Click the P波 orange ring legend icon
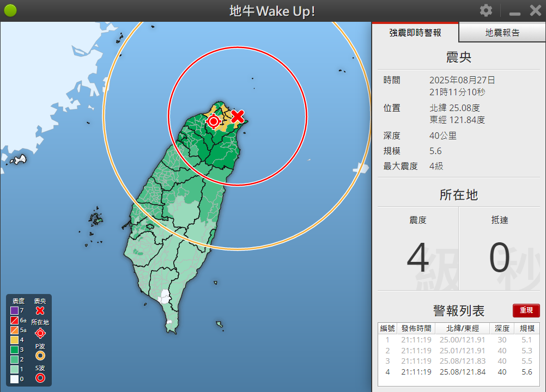 point(40,356)
